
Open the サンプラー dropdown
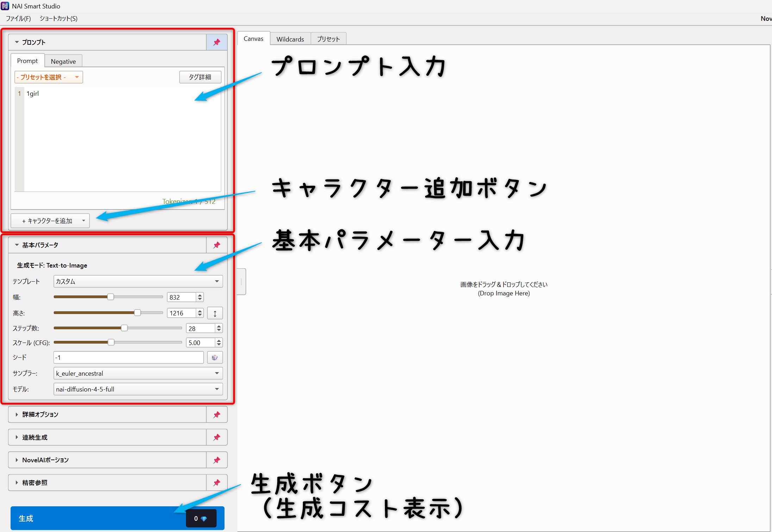(137, 373)
